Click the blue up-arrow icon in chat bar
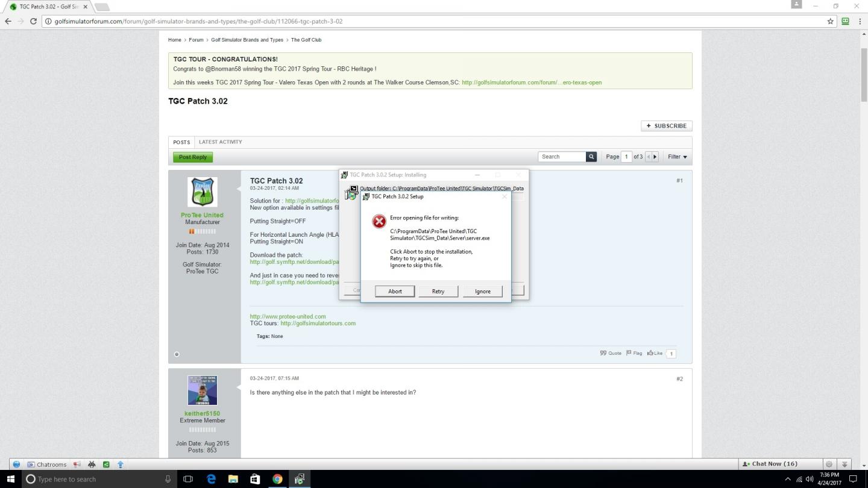Image resolution: width=868 pixels, height=488 pixels. click(121, 465)
